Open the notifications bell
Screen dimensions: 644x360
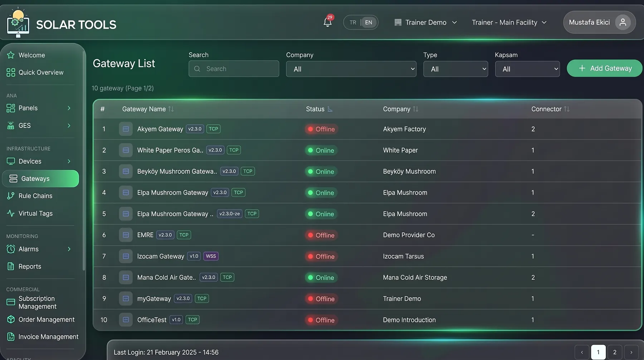click(327, 22)
